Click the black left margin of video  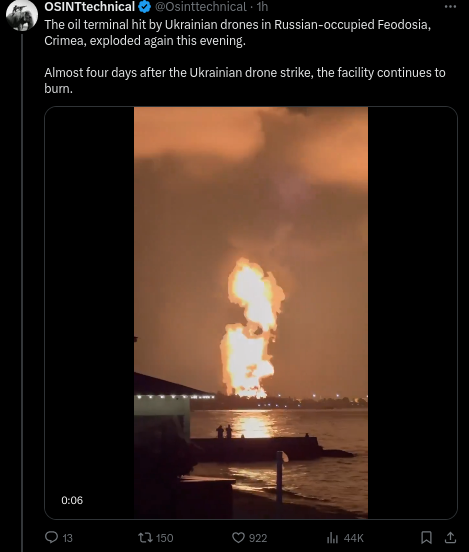click(x=89, y=313)
